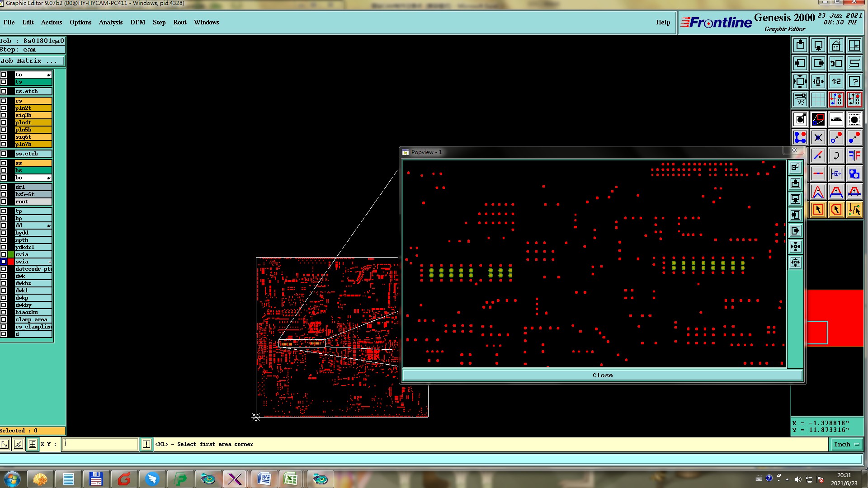Open the DFM menu
The image size is (868, 488).
click(137, 22)
